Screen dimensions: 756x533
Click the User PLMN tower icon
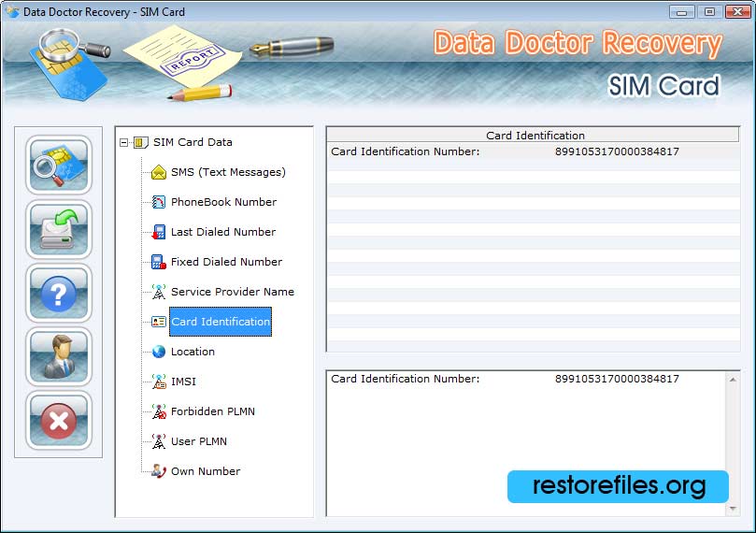point(159,441)
